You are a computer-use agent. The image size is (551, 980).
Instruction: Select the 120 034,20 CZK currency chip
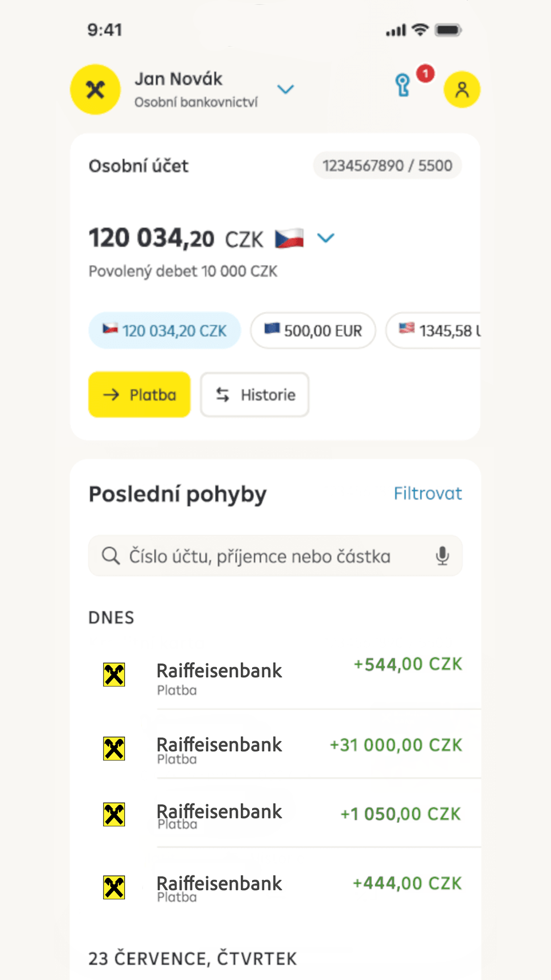tap(164, 331)
